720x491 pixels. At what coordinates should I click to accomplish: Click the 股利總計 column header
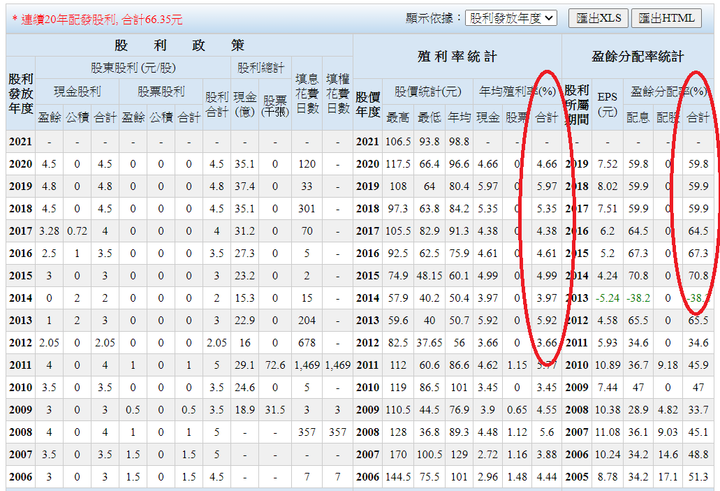pyautogui.click(x=261, y=68)
